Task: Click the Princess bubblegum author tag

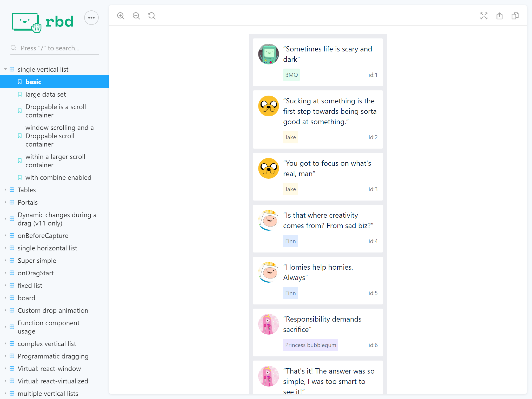Action: [311, 345]
